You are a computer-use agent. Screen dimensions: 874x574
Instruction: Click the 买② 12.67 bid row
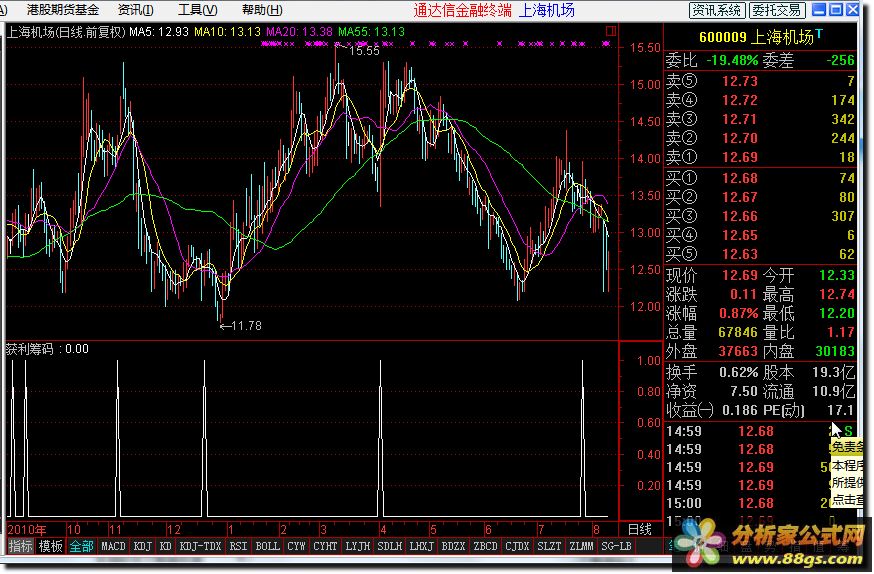[760, 197]
